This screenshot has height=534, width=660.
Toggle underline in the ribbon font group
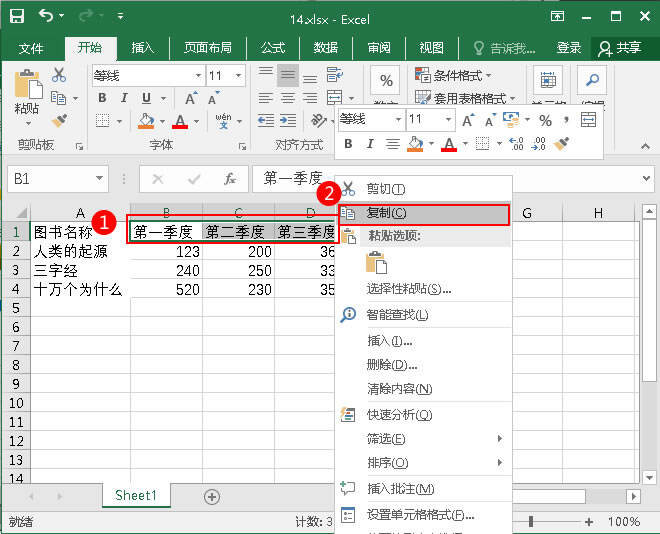click(x=146, y=98)
